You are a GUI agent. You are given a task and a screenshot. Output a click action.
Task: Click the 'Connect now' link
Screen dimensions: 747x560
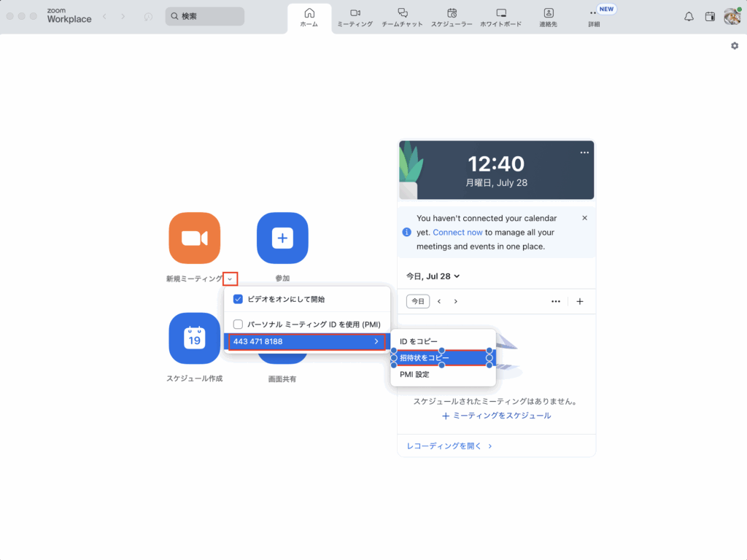point(457,233)
